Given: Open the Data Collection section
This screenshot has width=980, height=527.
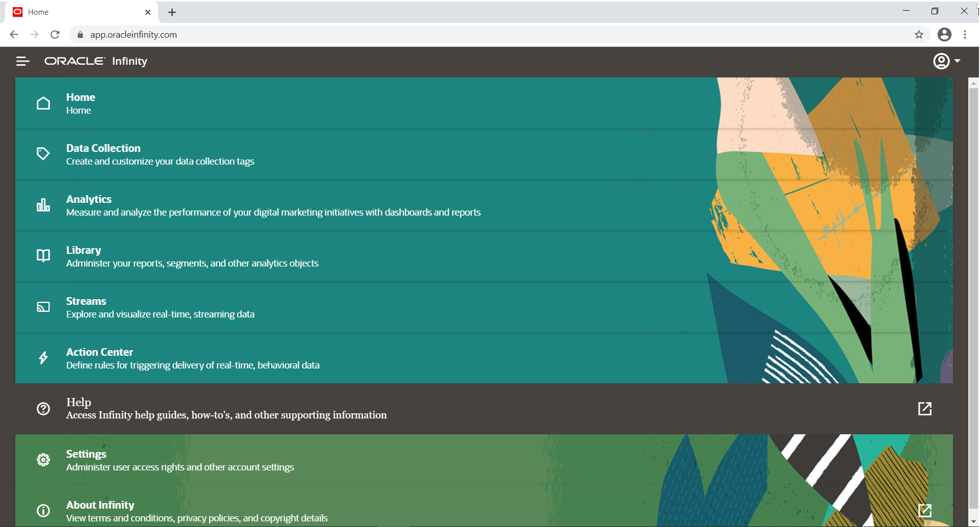Looking at the screenshot, I should (x=484, y=154).
